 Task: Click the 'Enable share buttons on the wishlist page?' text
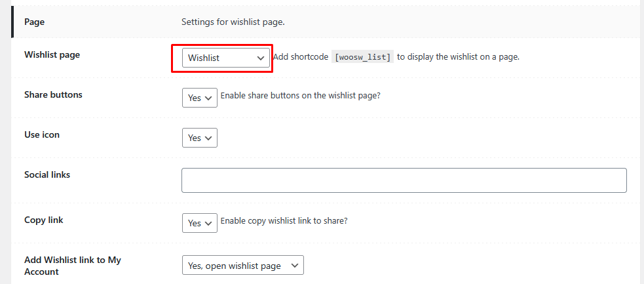(x=300, y=96)
